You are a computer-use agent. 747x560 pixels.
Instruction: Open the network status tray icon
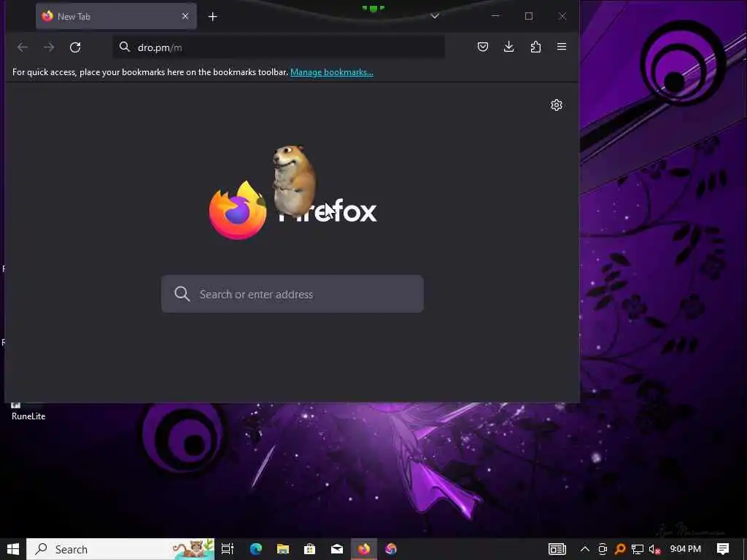(x=638, y=549)
